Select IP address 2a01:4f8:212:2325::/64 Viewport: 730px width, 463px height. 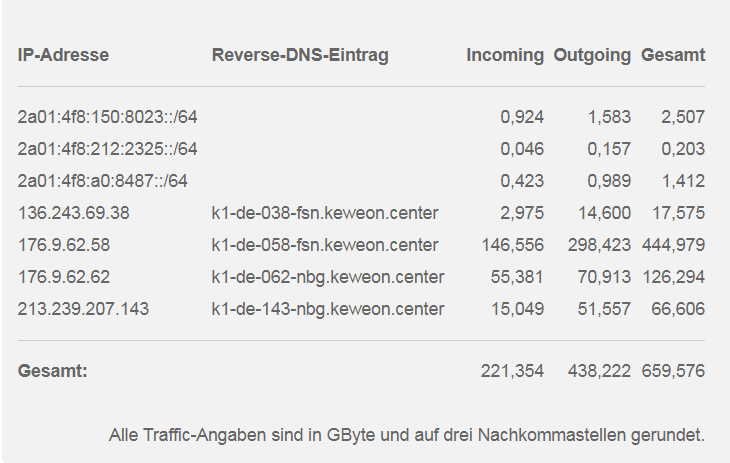point(108,149)
